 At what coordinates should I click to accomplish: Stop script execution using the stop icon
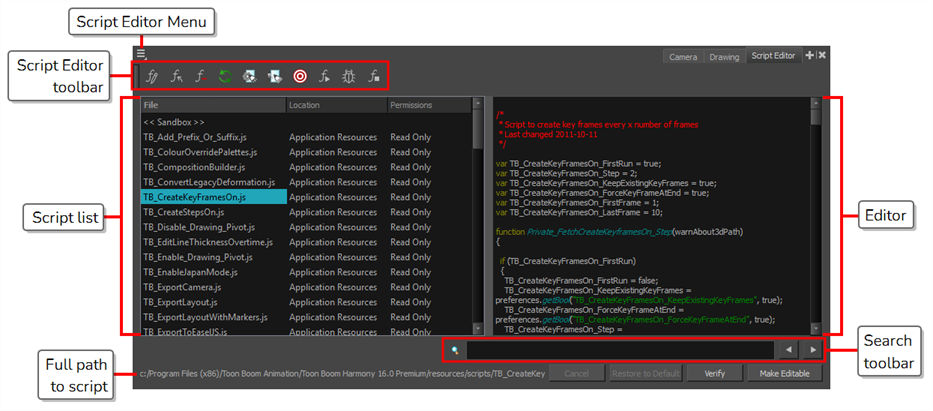coord(373,76)
